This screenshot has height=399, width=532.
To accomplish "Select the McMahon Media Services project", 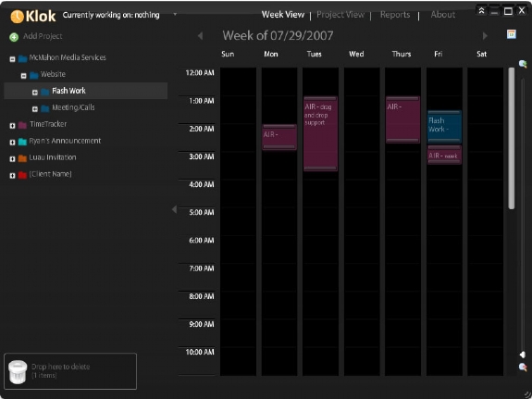I will [x=68, y=57].
